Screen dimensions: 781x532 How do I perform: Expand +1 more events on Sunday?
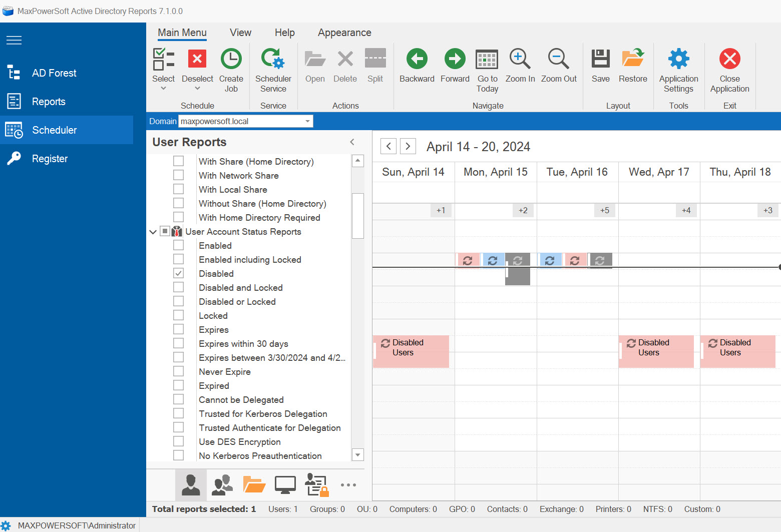pos(441,210)
